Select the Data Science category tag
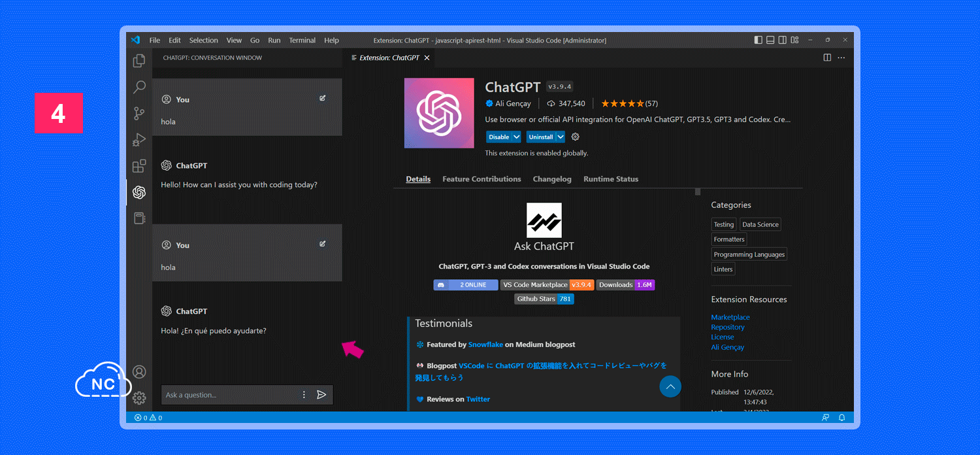This screenshot has width=980, height=455. click(760, 224)
